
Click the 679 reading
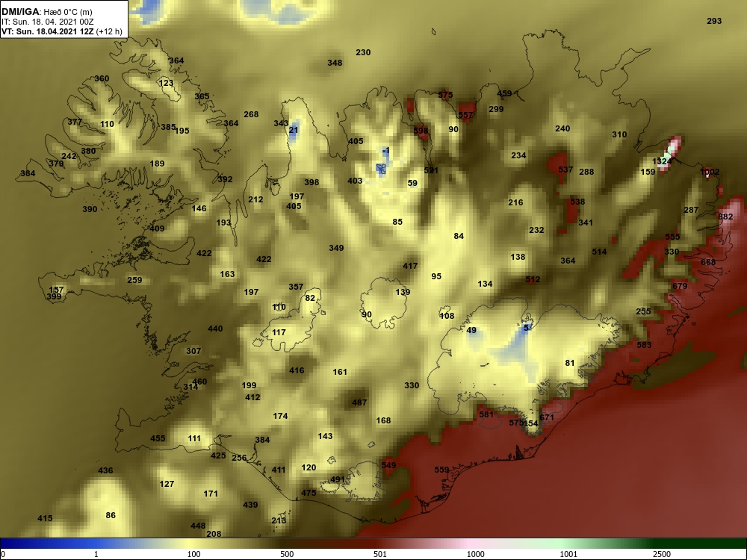[x=680, y=286]
